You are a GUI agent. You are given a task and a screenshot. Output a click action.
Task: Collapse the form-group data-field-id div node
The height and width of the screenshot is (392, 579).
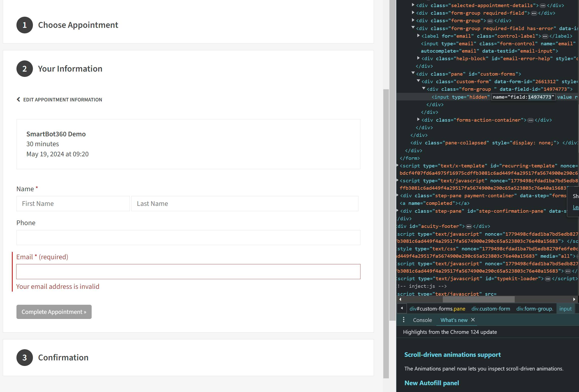pyautogui.click(x=424, y=88)
